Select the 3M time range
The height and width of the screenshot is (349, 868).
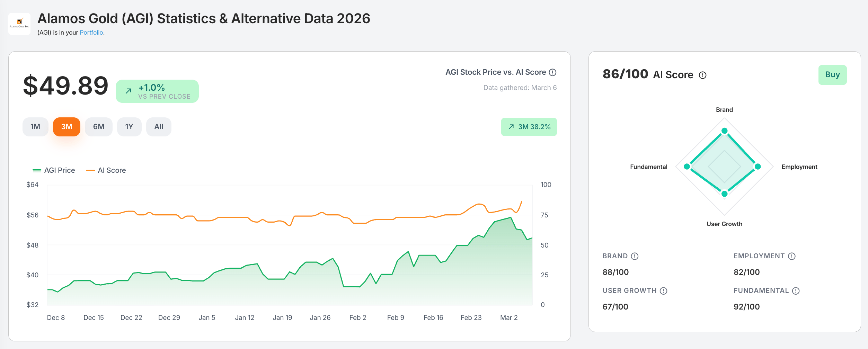(x=67, y=127)
